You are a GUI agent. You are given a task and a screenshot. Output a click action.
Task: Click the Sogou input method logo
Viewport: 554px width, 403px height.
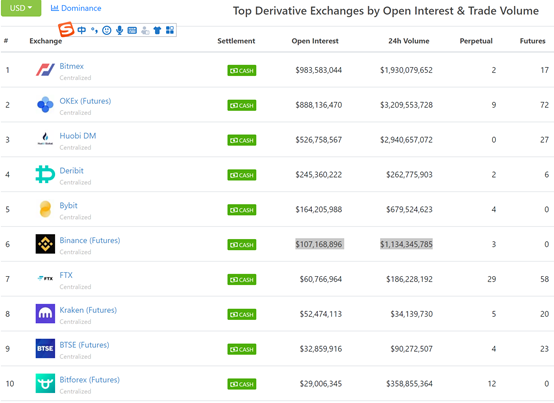click(x=66, y=29)
